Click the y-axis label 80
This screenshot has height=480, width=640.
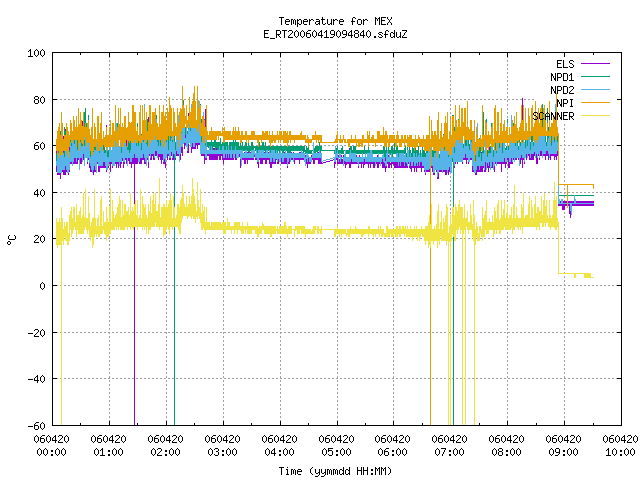click(x=39, y=100)
